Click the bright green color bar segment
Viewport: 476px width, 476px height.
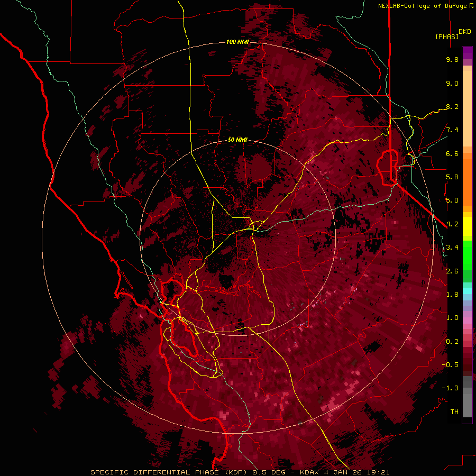(467, 256)
